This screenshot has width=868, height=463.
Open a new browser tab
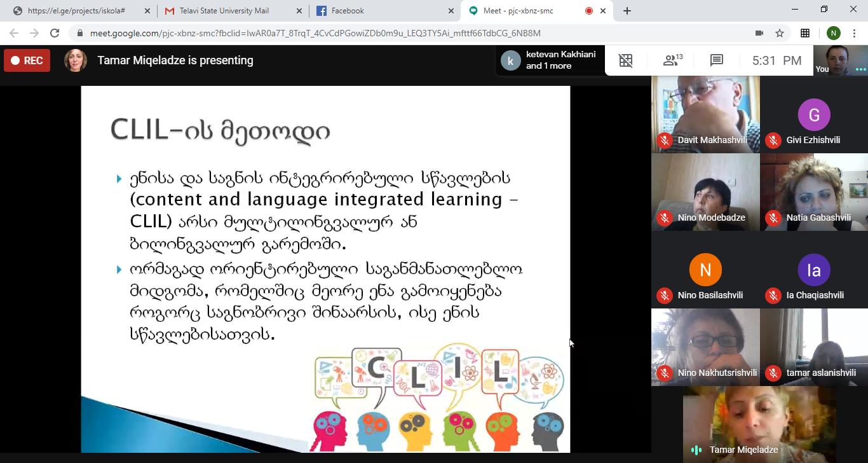(x=627, y=11)
